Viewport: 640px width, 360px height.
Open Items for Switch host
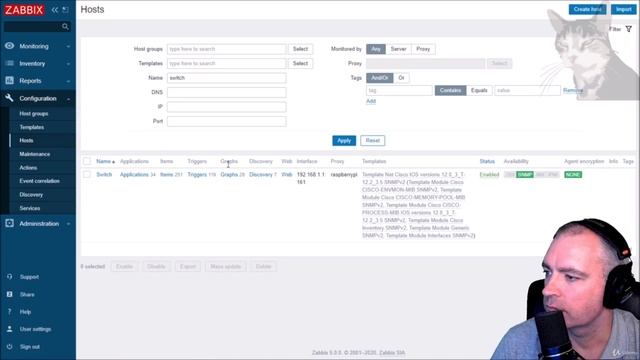(167, 174)
